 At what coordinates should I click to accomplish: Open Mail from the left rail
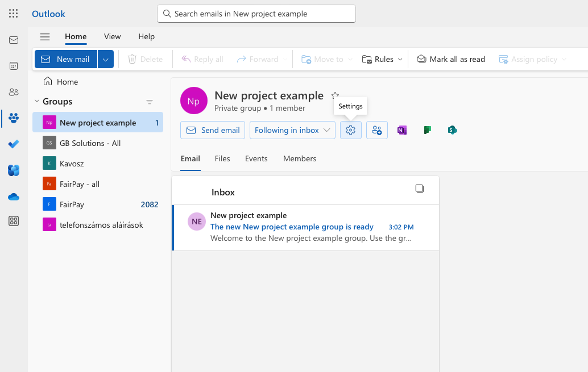14,40
